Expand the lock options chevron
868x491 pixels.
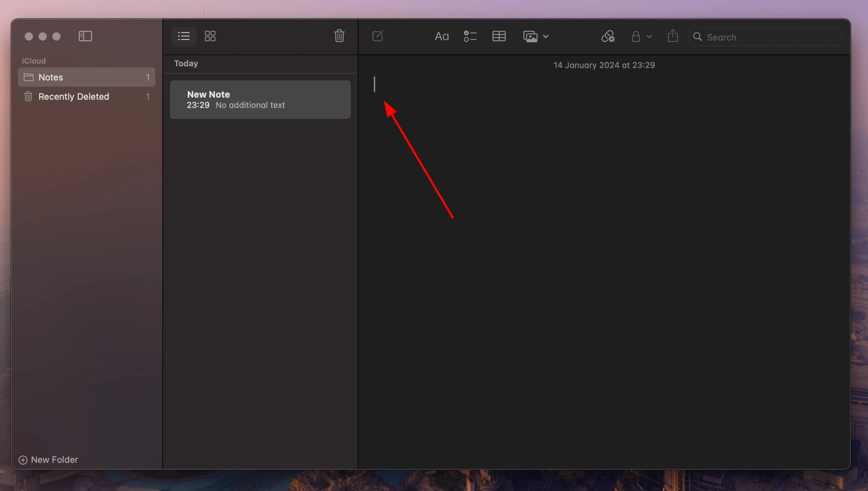(649, 36)
